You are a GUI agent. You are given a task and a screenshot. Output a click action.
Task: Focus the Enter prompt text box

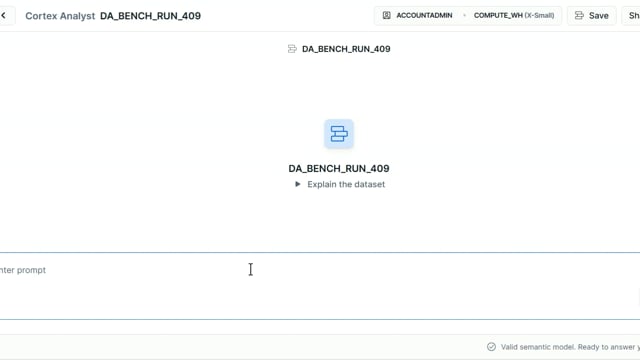[320, 286]
